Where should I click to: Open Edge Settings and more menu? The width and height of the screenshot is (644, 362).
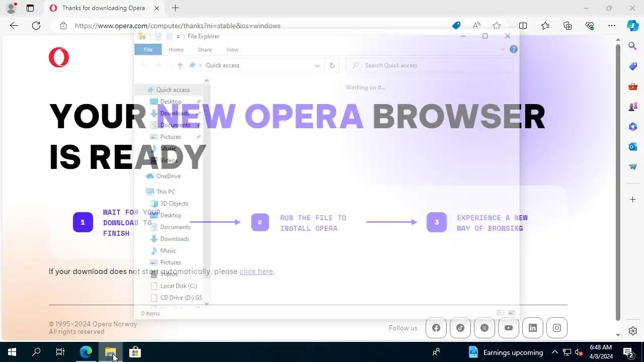pos(612,26)
